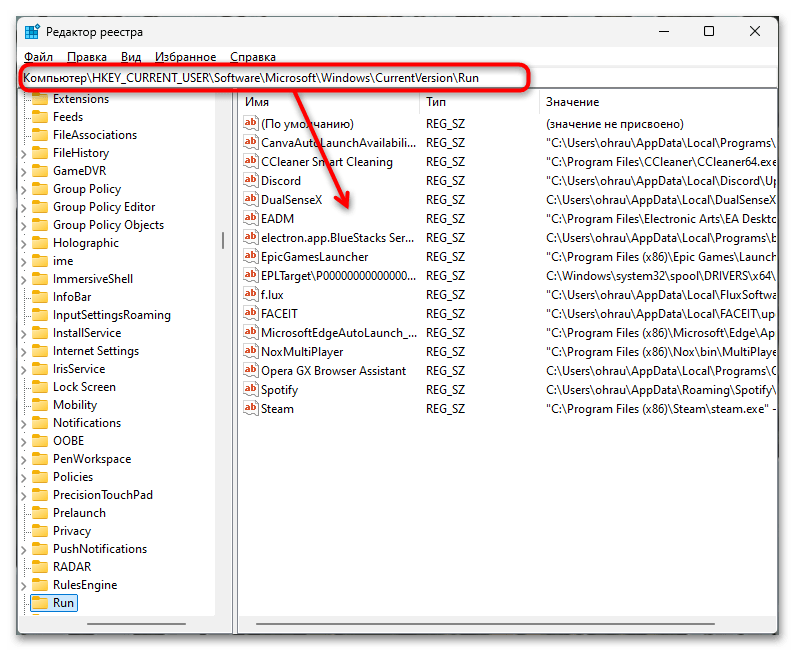
Task: Click the ab icon of EpicGamesLauncher entry
Action: (250, 256)
